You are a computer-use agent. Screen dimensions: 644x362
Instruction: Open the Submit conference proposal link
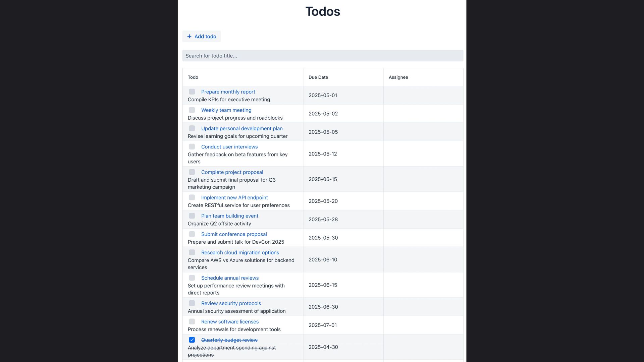click(234, 234)
